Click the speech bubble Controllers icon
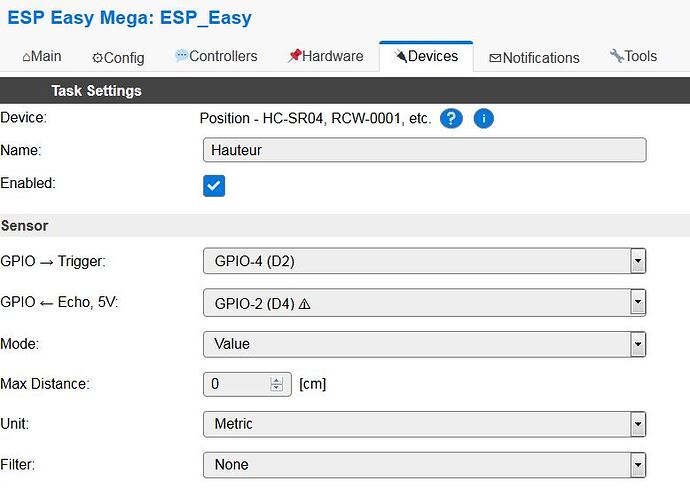Viewport: 690px width, 497px height. click(x=180, y=56)
